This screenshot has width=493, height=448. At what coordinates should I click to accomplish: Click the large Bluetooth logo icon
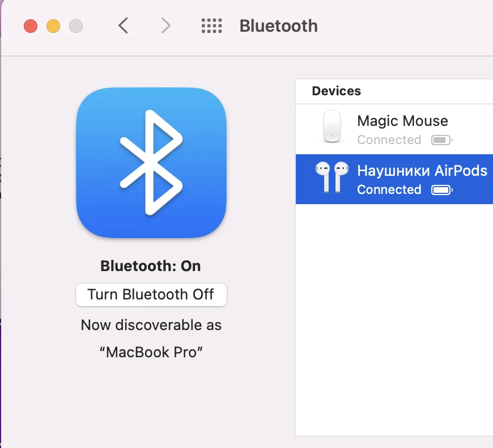pyautogui.click(x=151, y=163)
